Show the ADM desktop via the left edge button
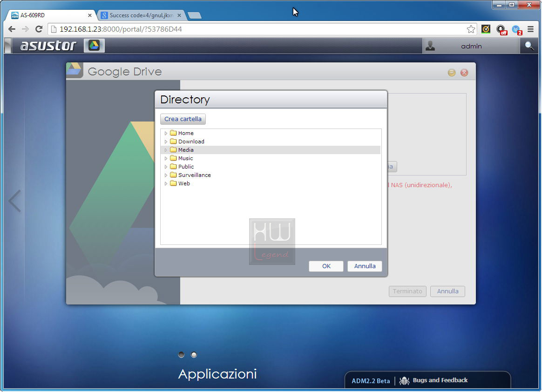Viewport: 542px width, 392px height. coord(7,46)
